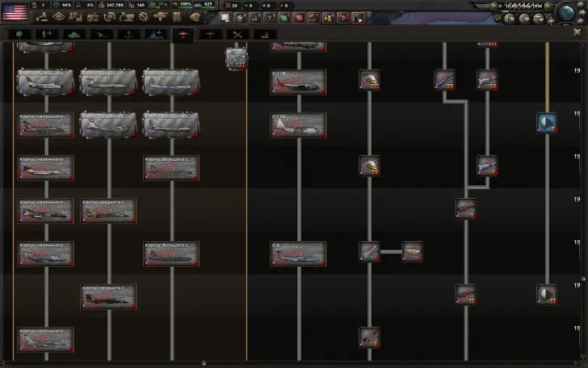588x368 pixels.
Task: Pick the rocket IV technology icon
Action: point(369,166)
